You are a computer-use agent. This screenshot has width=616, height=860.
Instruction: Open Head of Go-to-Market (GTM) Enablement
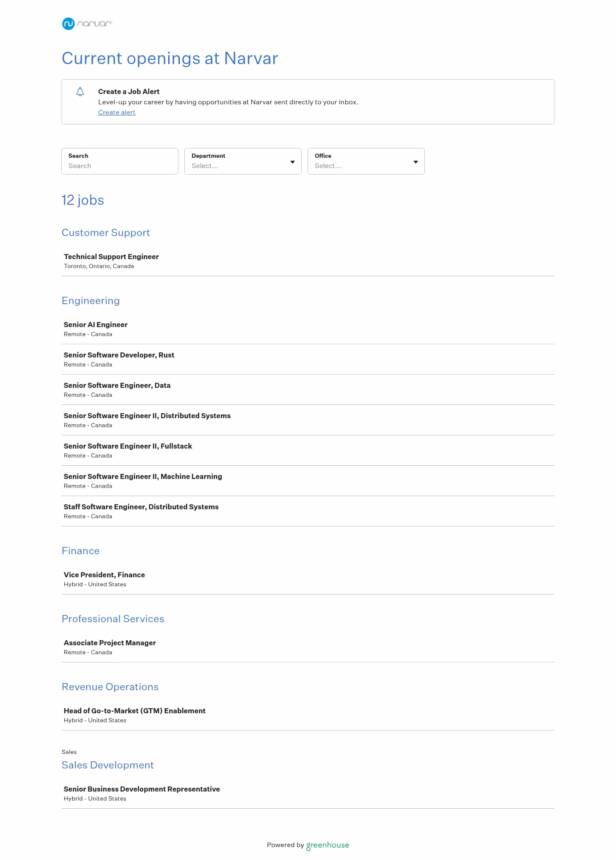tap(308, 715)
